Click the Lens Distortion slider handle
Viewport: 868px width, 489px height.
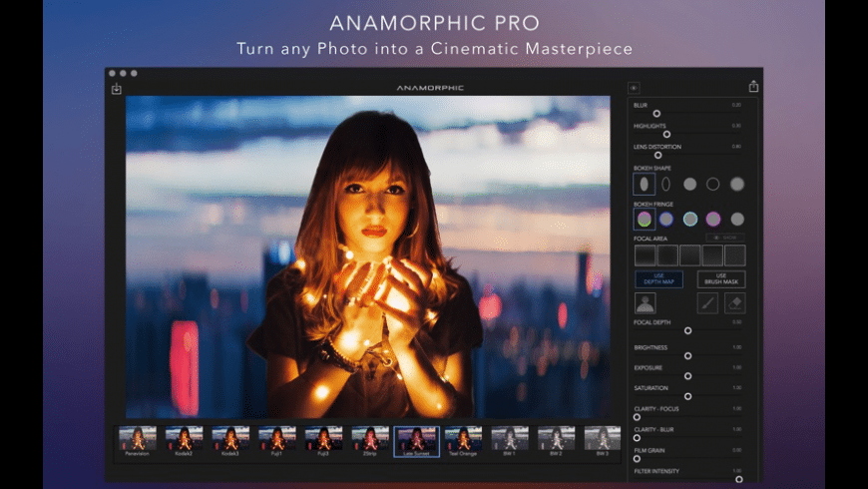click(658, 155)
